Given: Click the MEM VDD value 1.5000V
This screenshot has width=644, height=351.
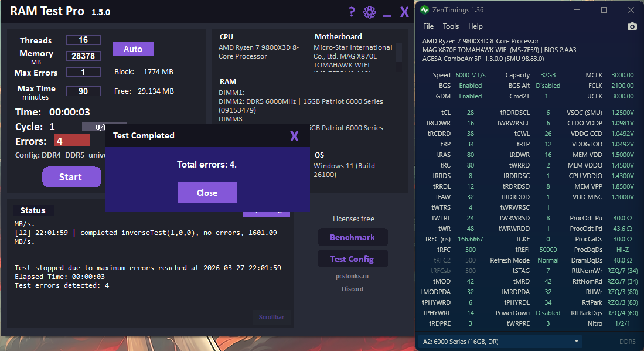Looking at the screenshot, I should point(622,155).
